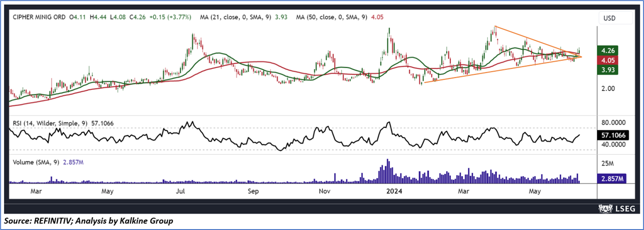Viewport: 644px width, 230px height.
Task: Click the LSEG logo
Action: pyautogui.click(x=617, y=208)
